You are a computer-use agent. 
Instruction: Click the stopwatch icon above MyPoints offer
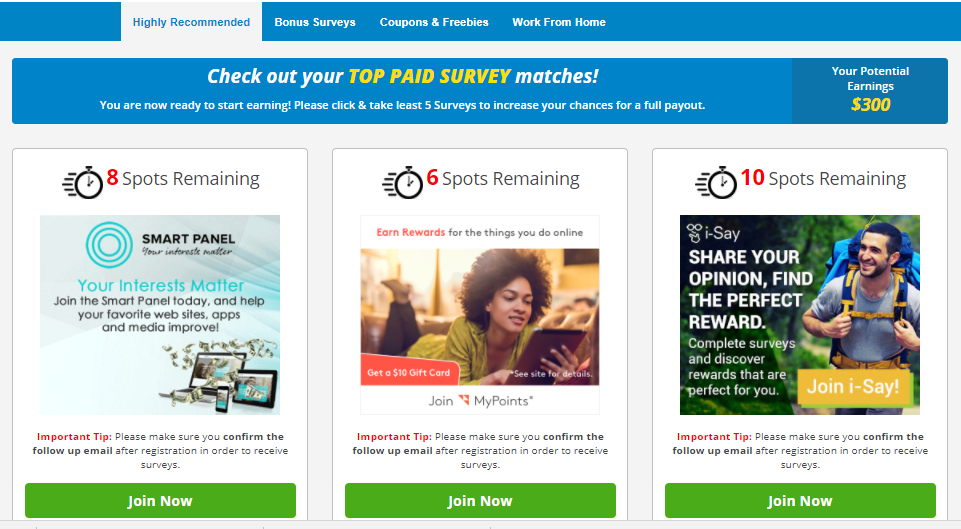[403, 182]
